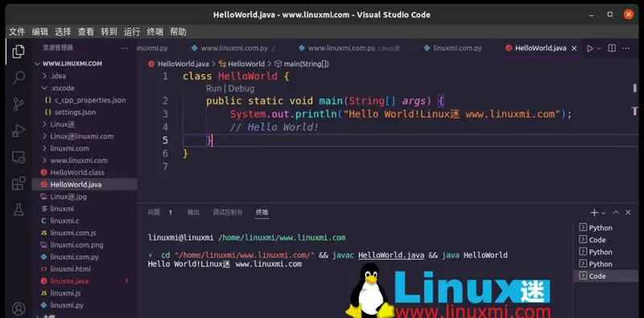Click the underlined HelloWorld.java terminal link
Image resolution: width=644 pixels, height=318 pixels.
pyautogui.click(x=391, y=255)
